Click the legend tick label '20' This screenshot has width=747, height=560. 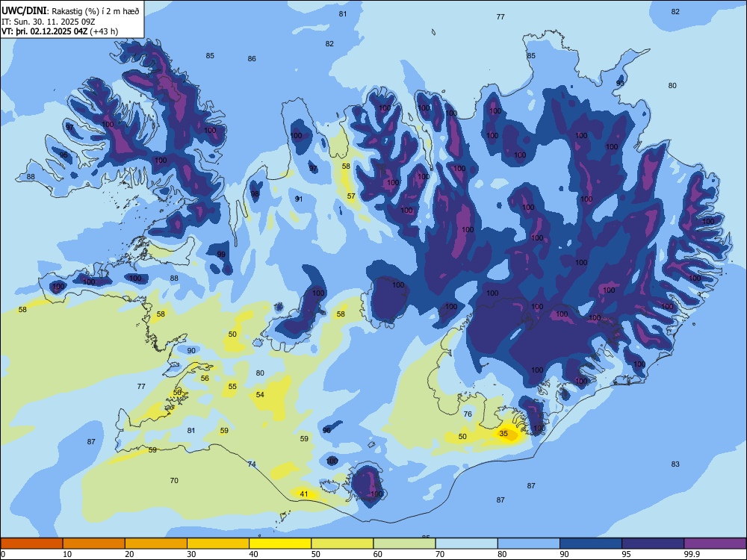(129, 554)
